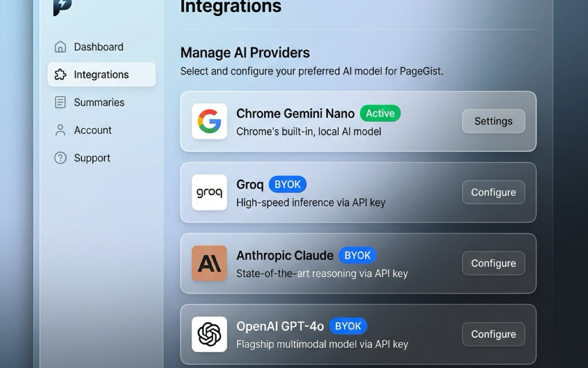The width and height of the screenshot is (588, 368).
Task: Click the BYOK badge next to Anthropic Claude
Action: pos(357,255)
